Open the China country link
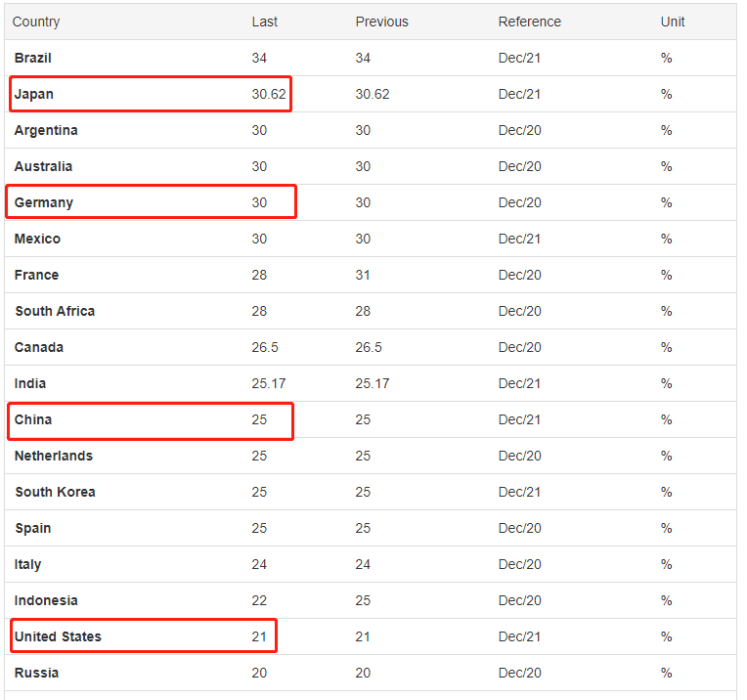747x700 pixels. (x=33, y=420)
